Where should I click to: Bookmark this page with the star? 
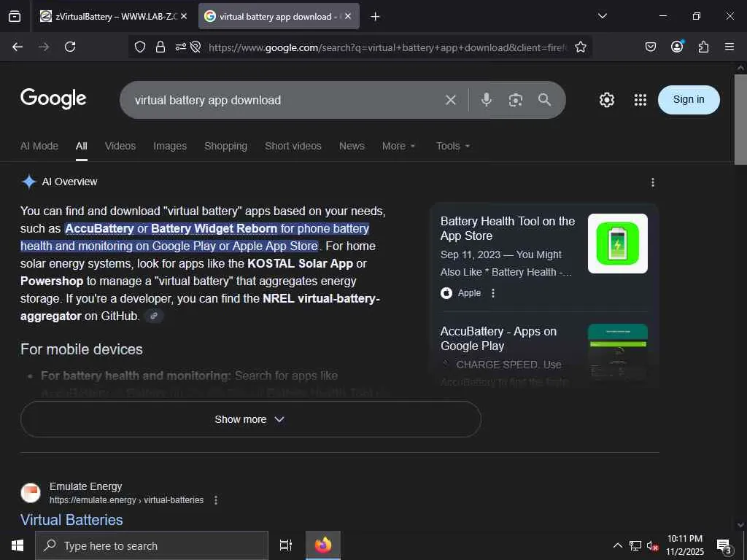580,47
